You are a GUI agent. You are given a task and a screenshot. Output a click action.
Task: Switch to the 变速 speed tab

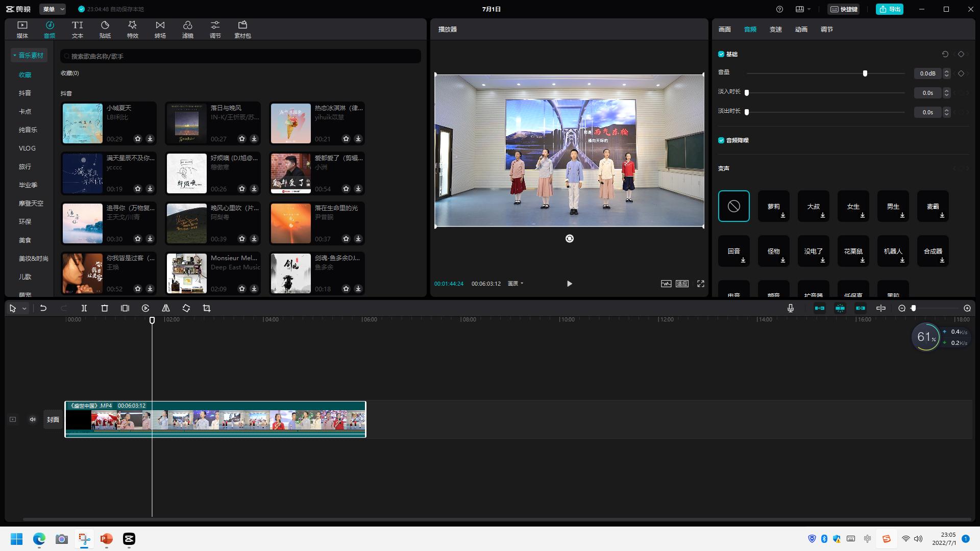point(775,30)
